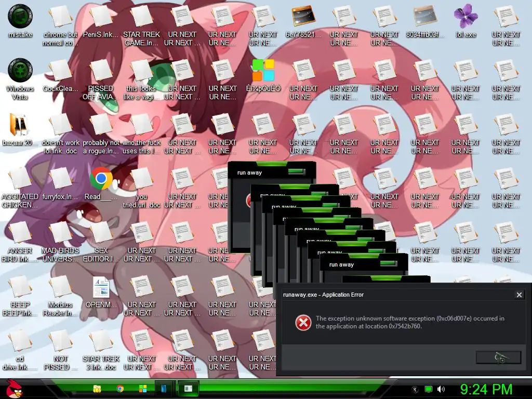Launch Chrome from the taskbar

pos(120,389)
